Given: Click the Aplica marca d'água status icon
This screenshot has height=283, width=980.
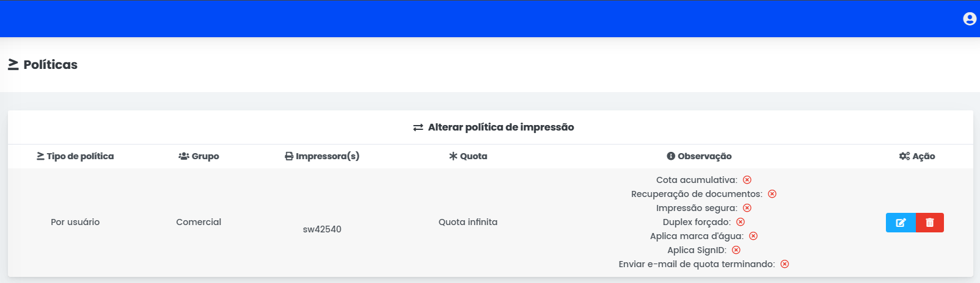Looking at the screenshot, I should (753, 236).
